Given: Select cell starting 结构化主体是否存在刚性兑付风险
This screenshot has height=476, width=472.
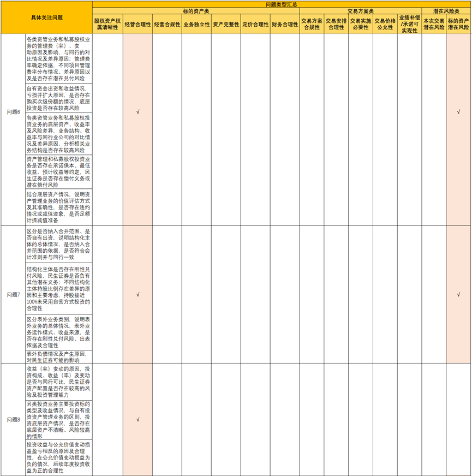Looking at the screenshot, I should coord(59,289).
